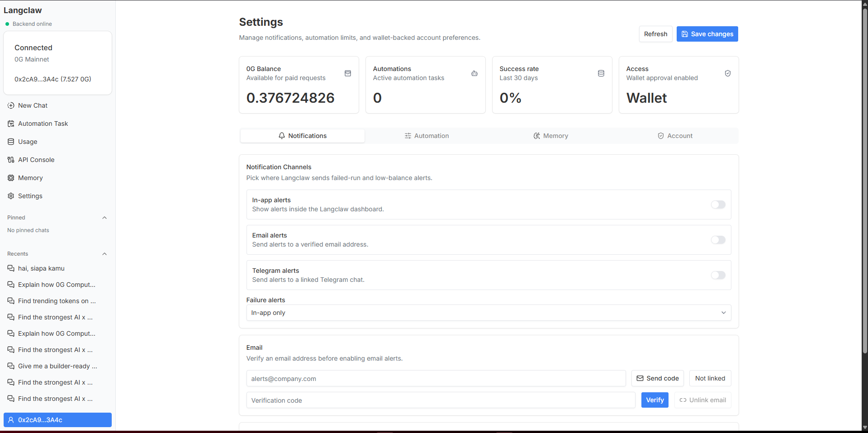Viewport: 868px width, 433px height.
Task: Enable the Email alerts toggle
Action: point(718,240)
